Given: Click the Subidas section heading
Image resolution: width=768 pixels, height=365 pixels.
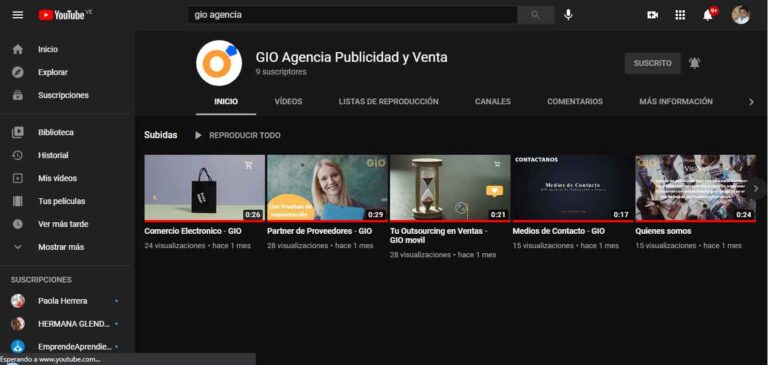Looking at the screenshot, I should pyautogui.click(x=161, y=135).
